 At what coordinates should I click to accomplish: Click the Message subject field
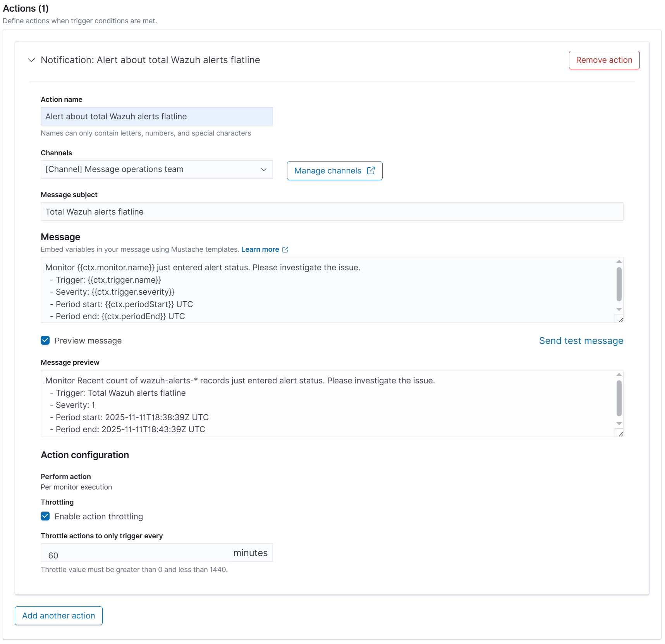pyautogui.click(x=332, y=211)
